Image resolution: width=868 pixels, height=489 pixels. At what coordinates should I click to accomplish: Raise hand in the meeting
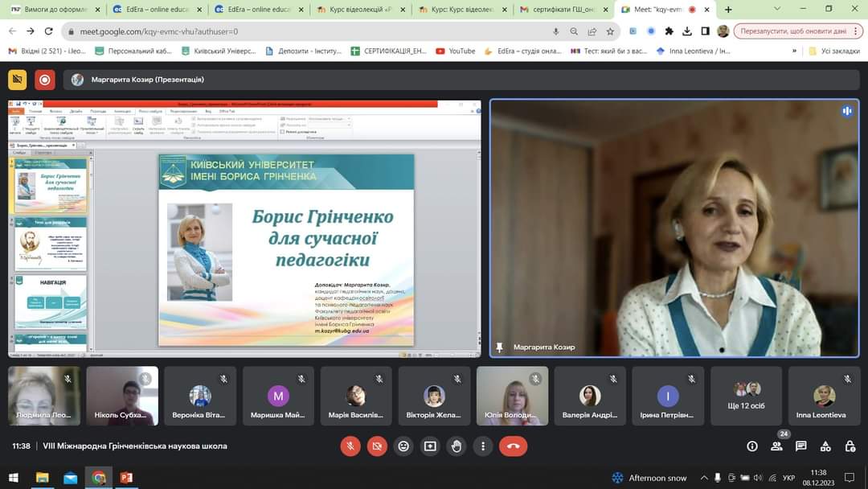point(457,446)
